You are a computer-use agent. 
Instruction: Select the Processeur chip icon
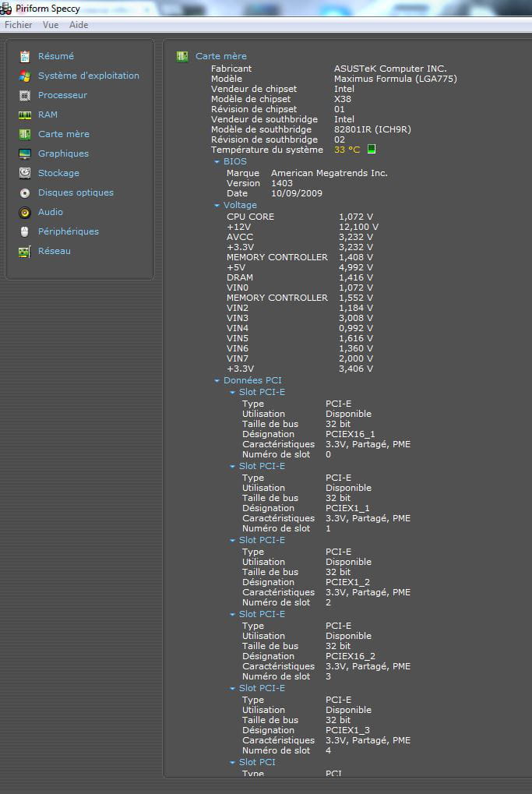(25, 95)
